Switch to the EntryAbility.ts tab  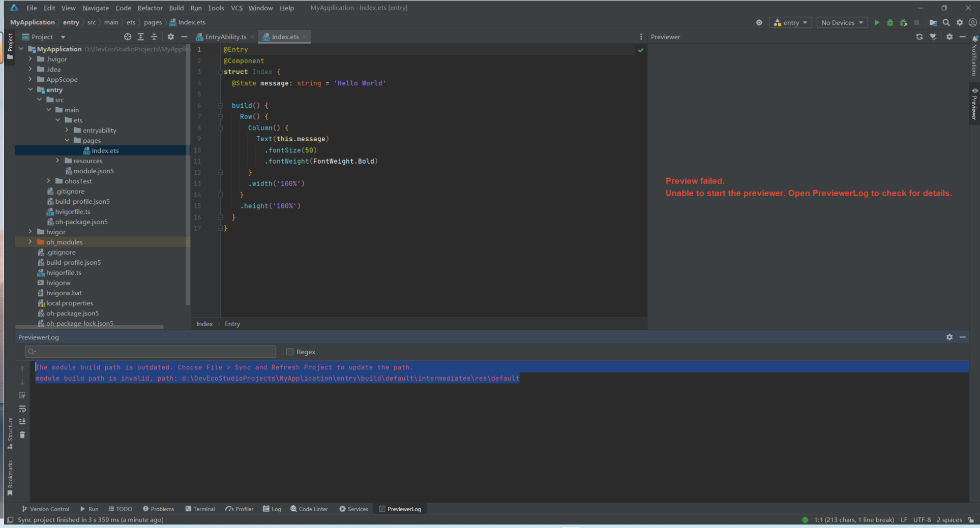coord(225,37)
